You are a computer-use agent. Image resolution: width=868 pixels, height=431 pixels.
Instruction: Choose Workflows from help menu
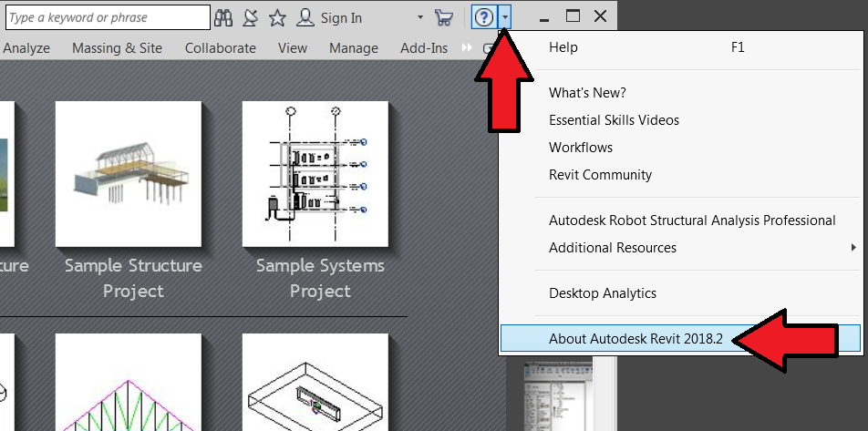click(680, 148)
